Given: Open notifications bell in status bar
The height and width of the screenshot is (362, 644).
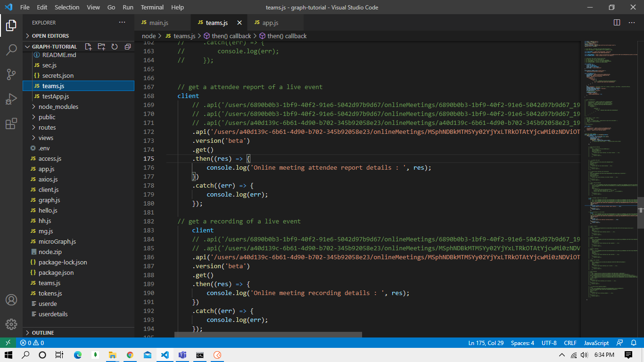Looking at the screenshot, I should click(634, 343).
